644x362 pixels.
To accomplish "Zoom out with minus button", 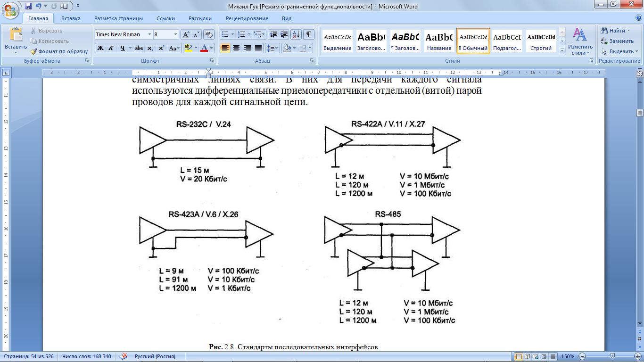I will click(583, 356).
